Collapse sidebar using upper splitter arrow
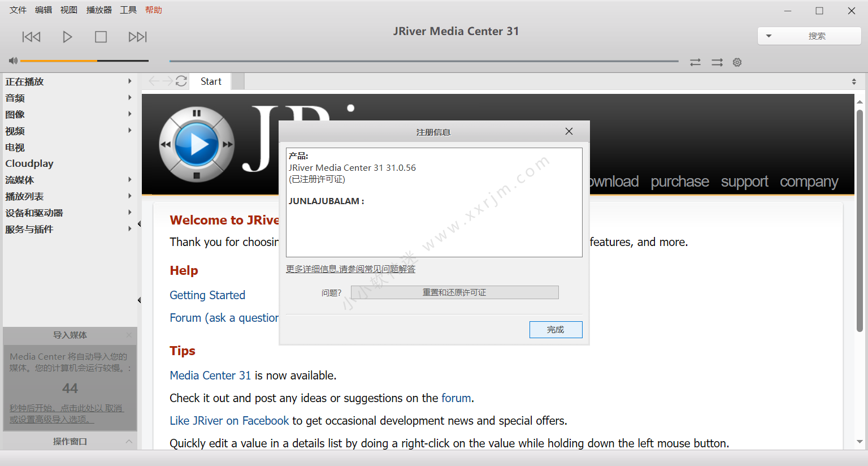 tap(139, 224)
